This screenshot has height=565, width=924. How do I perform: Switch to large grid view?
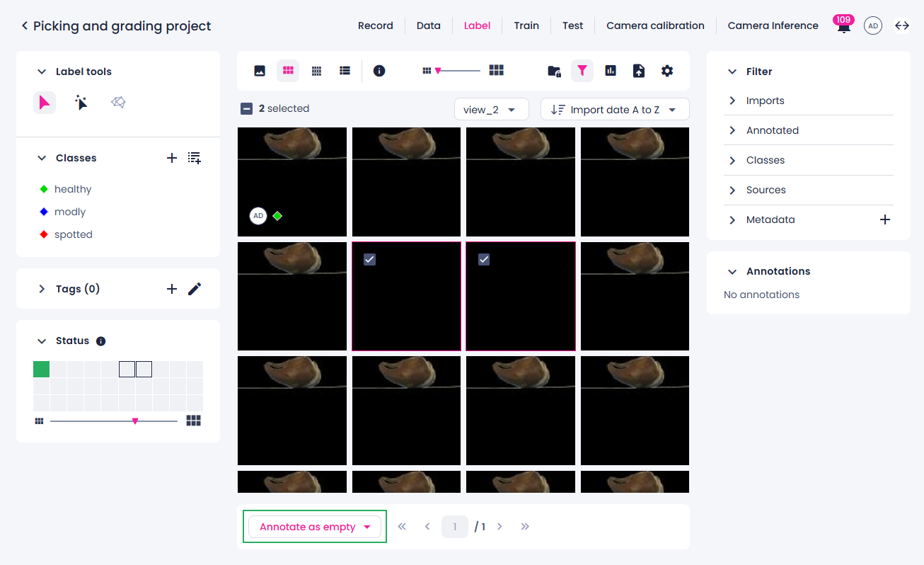point(288,71)
